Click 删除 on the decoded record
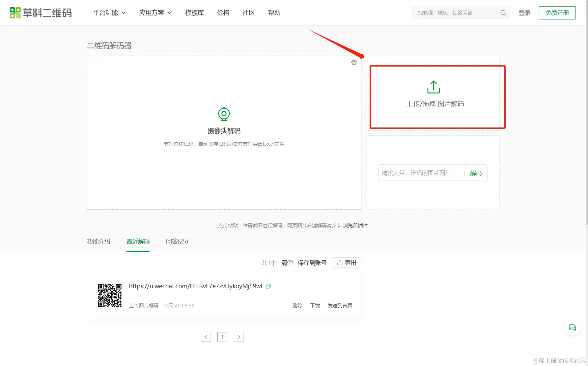Image resolution: width=588 pixels, height=366 pixels. [x=297, y=306]
